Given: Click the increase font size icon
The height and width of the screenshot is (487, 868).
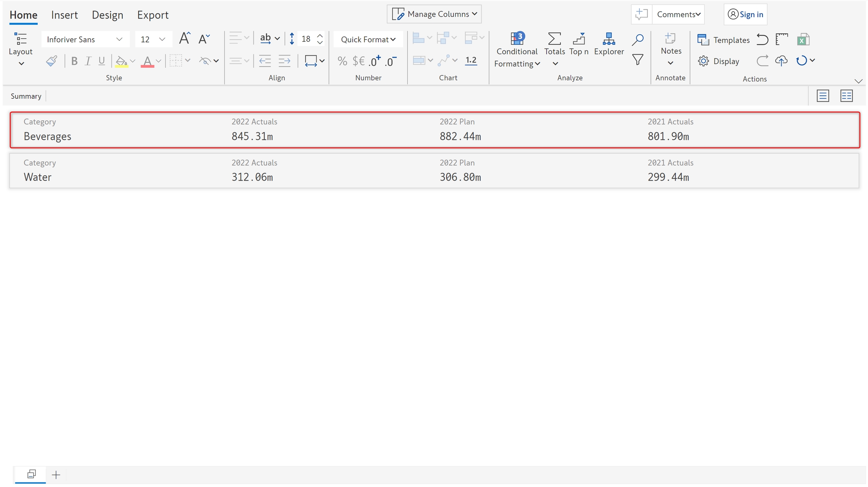Looking at the screenshot, I should 185,39.
